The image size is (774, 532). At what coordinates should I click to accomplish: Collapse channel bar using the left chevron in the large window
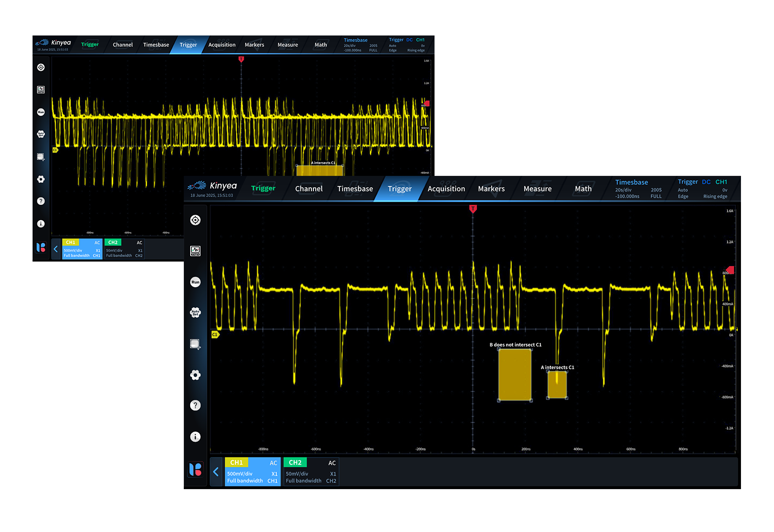(x=216, y=472)
